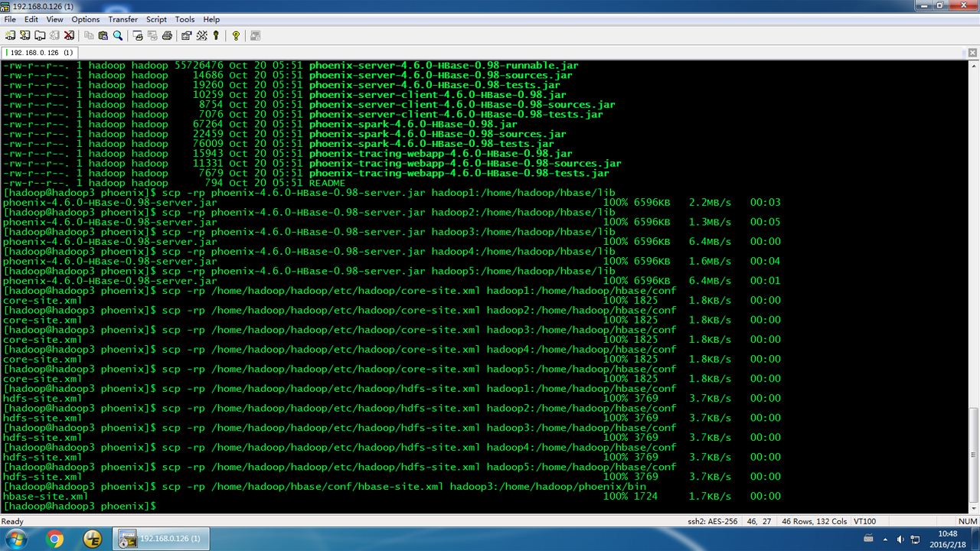Viewport: 980px width, 551px height.
Task: Click the Copy toolbar icon
Action: click(x=89, y=35)
